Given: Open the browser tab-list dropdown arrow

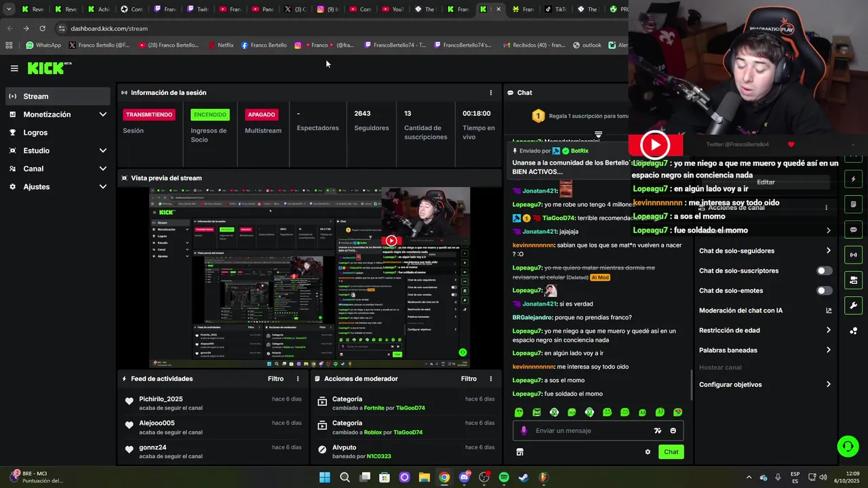Looking at the screenshot, I should pos(9,9).
